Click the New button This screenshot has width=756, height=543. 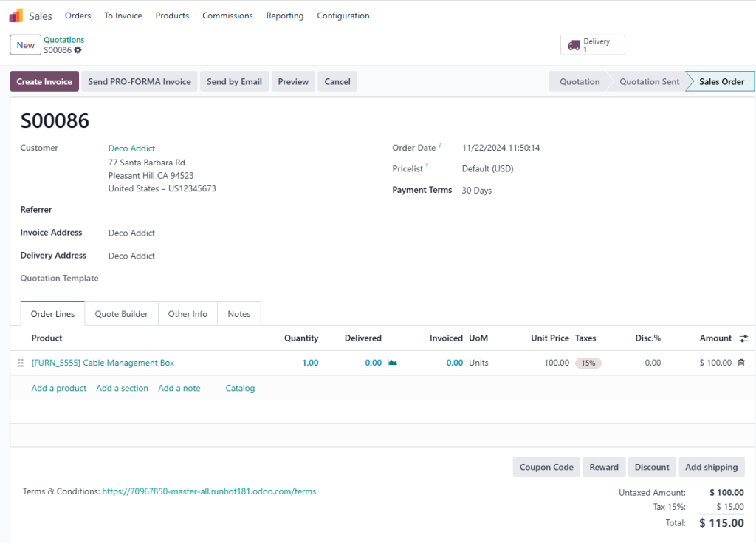(26, 45)
